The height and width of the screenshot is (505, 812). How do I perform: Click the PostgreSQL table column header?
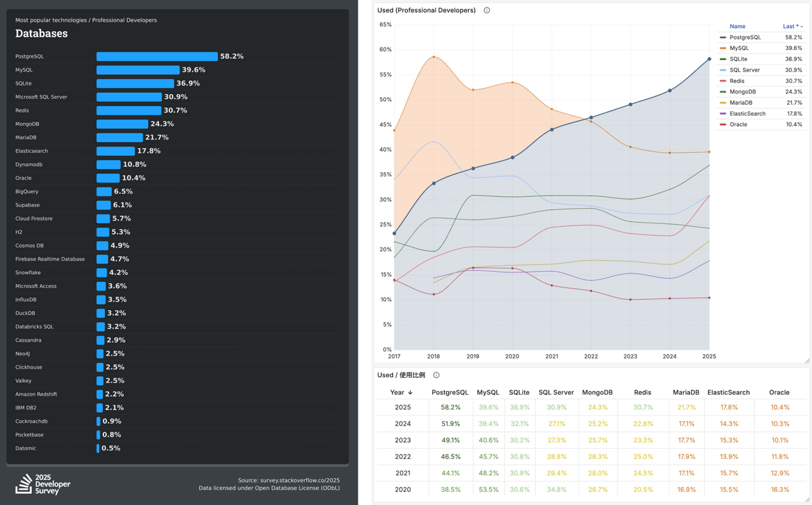point(449,393)
